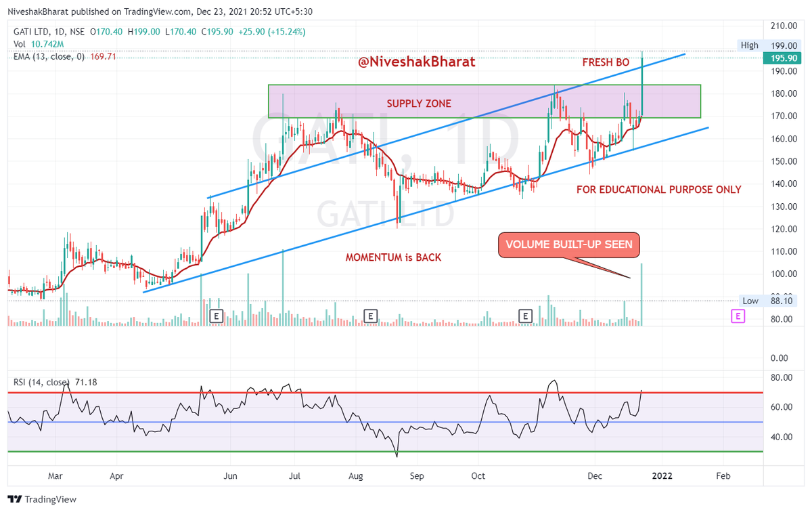Click the 140.00 price scale value

(x=783, y=184)
